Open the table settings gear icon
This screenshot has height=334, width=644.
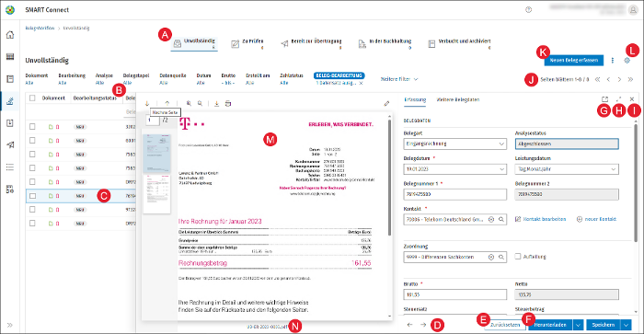[x=627, y=61]
